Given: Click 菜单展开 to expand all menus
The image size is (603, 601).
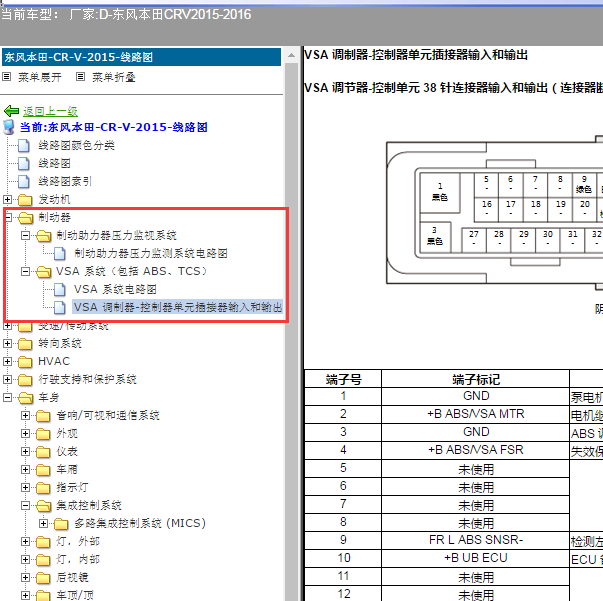Looking at the screenshot, I should point(40,77).
